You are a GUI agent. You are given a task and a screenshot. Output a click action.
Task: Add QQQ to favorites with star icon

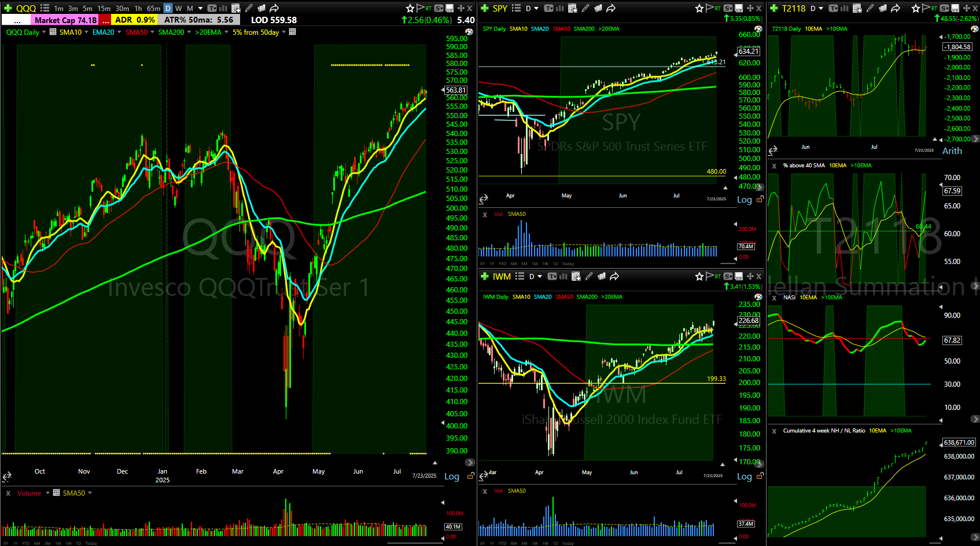410,8
